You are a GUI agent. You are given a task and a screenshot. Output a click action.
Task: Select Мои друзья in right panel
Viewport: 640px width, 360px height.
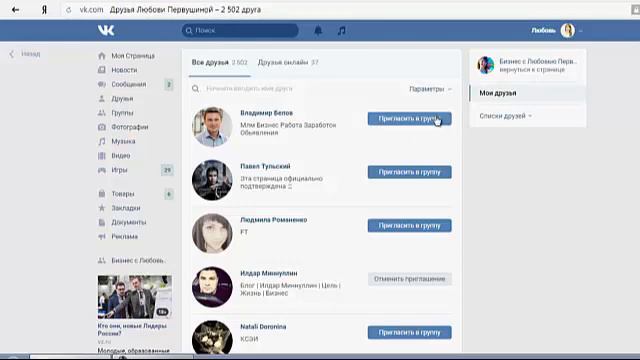pyautogui.click(x=528, y=93)
